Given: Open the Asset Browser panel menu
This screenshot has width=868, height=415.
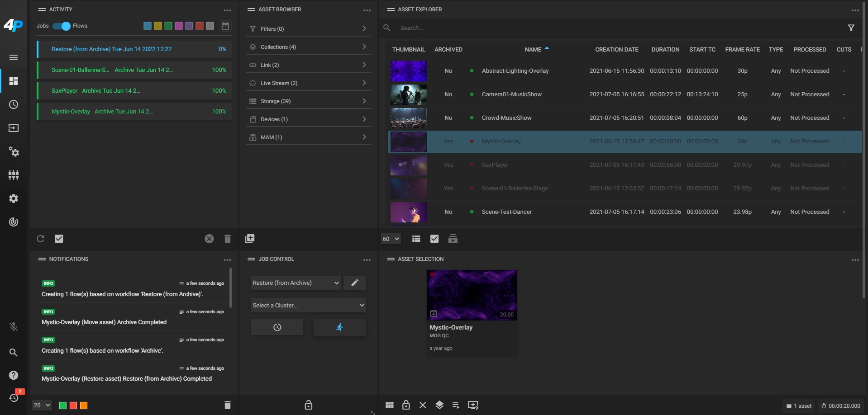Looking at the screenshot, I should coord(367,9).
